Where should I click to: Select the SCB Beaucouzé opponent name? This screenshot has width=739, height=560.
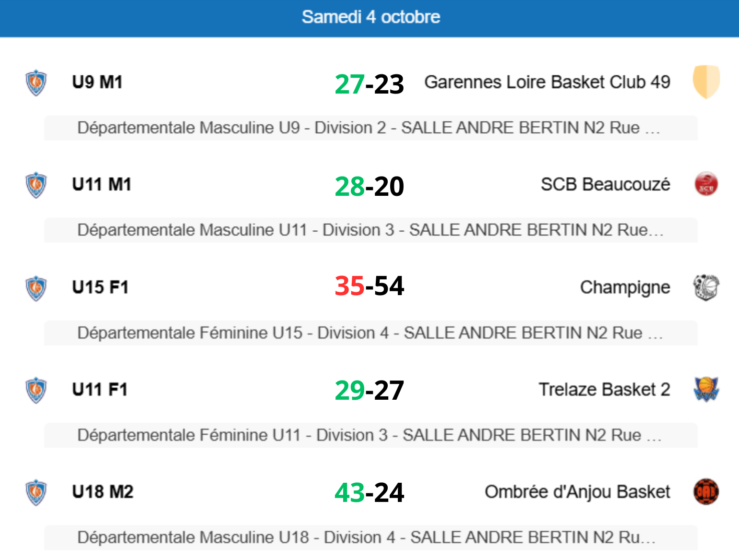[x=605, y=184]
